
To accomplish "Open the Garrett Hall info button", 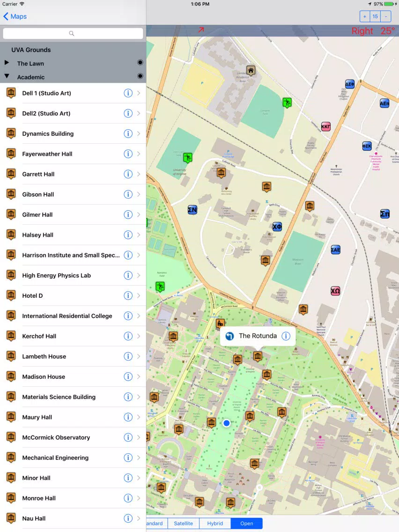I will 128,174.
